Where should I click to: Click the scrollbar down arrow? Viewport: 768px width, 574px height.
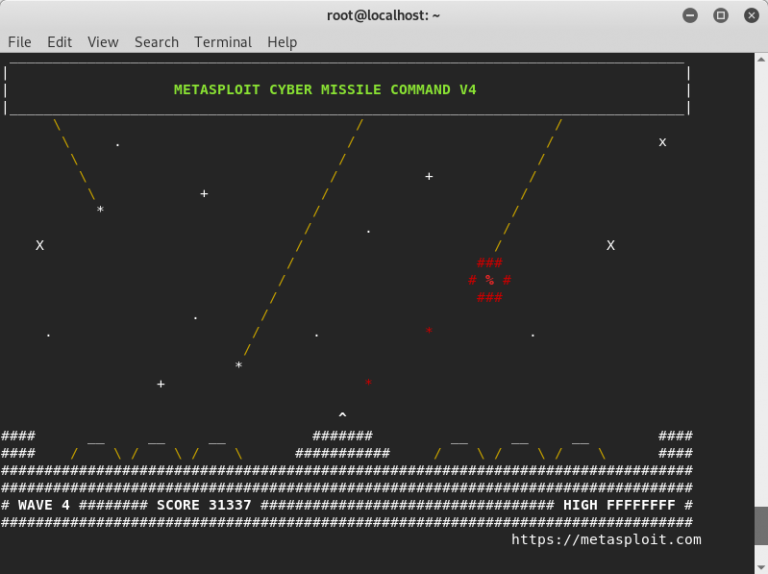761,568
